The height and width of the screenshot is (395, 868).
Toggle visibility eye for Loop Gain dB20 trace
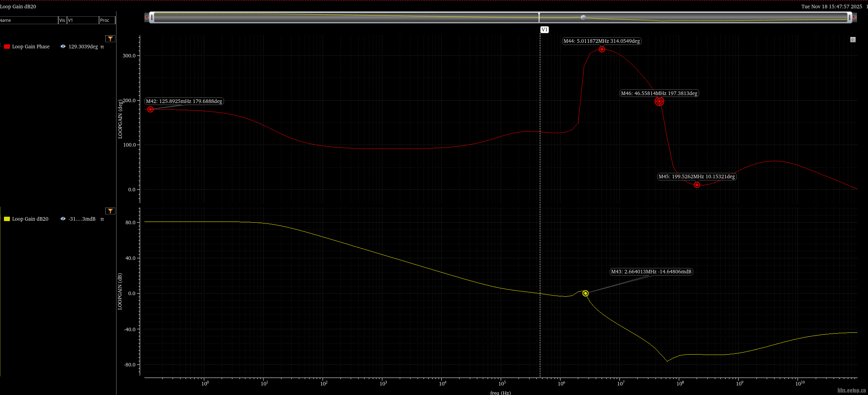click(63, 219)
